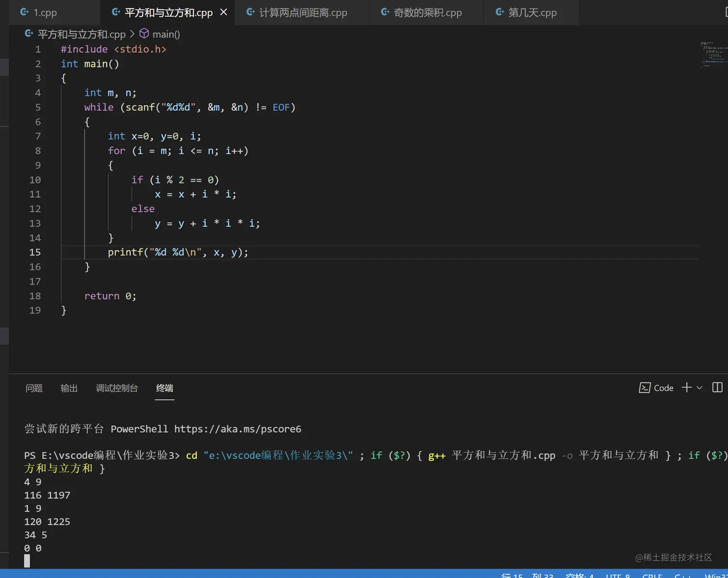Viewport: 728px width, 578px height.
Task: Click line number 5 in the gutter
Action: pyautogui.click(x=38, y=107)
